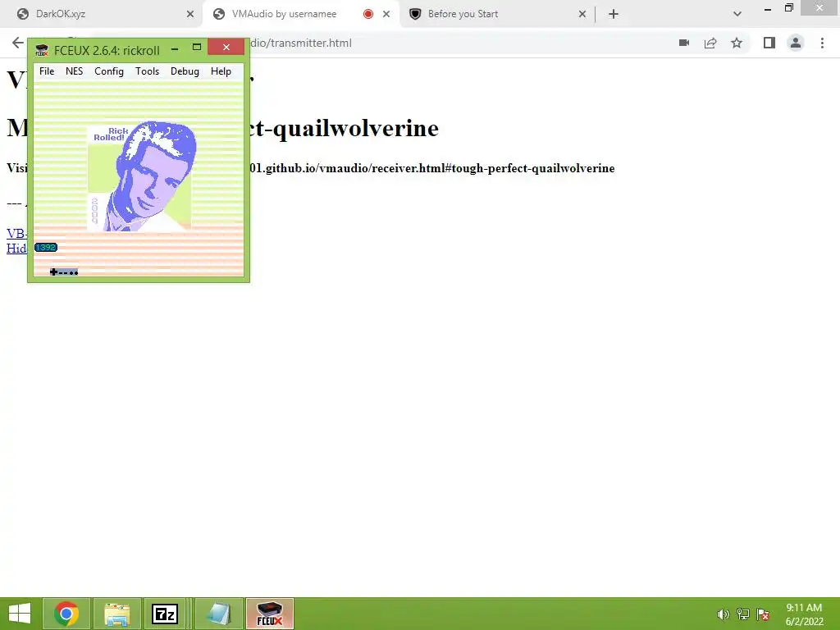
Task: Expand the tab search dropdown chevron
Action: click(x=737, y=14)
